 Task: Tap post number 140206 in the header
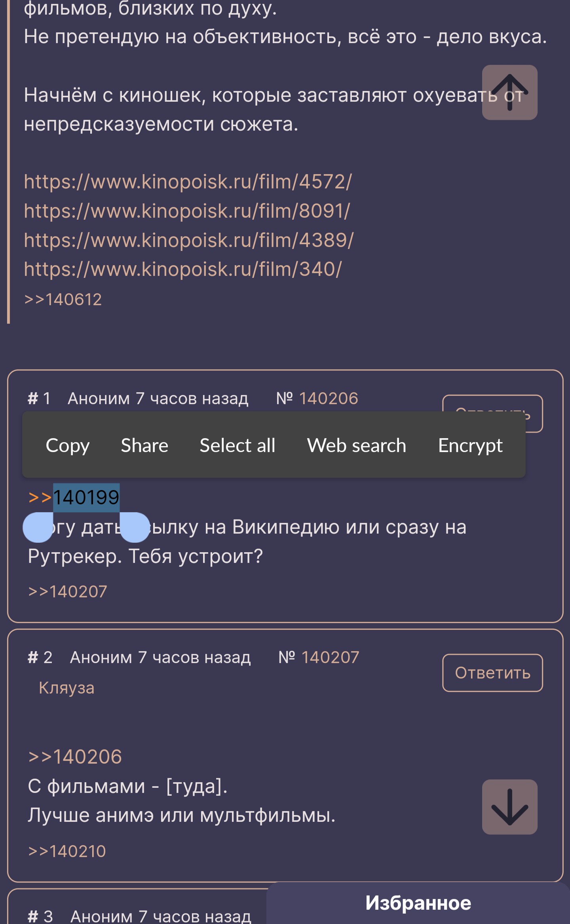point(329,398)
